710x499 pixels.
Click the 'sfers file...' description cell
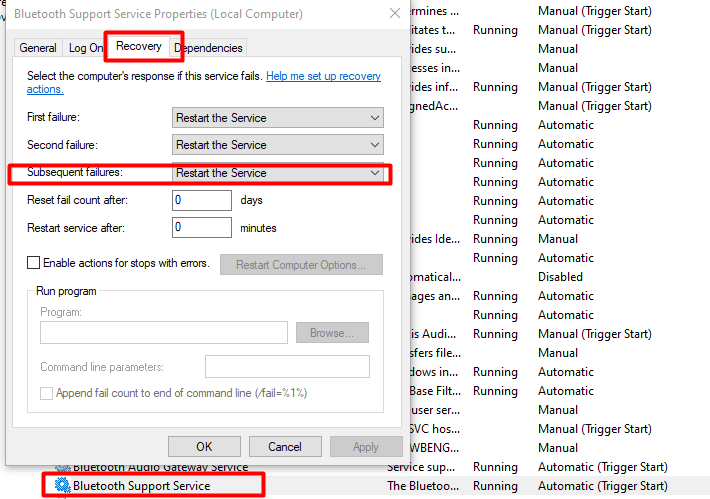[435, 353]
